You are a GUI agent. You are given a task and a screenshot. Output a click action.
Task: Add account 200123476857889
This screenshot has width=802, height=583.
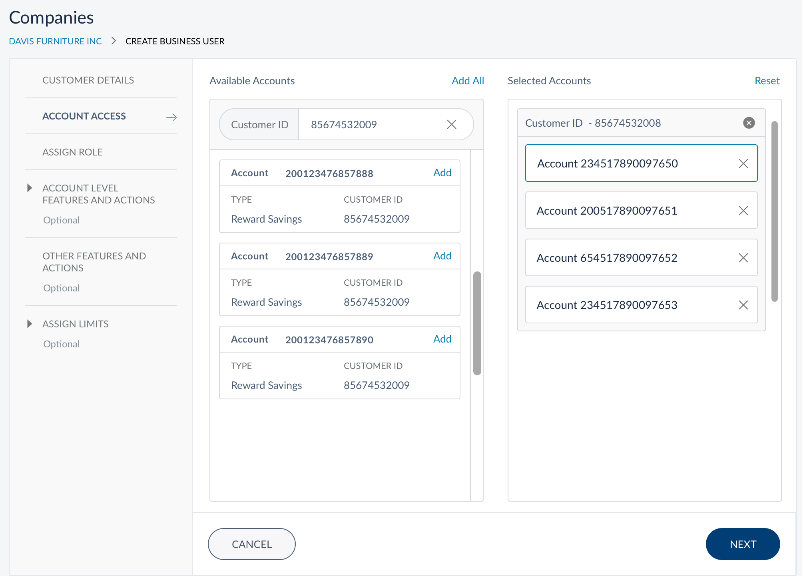click(x=442, y=256)
